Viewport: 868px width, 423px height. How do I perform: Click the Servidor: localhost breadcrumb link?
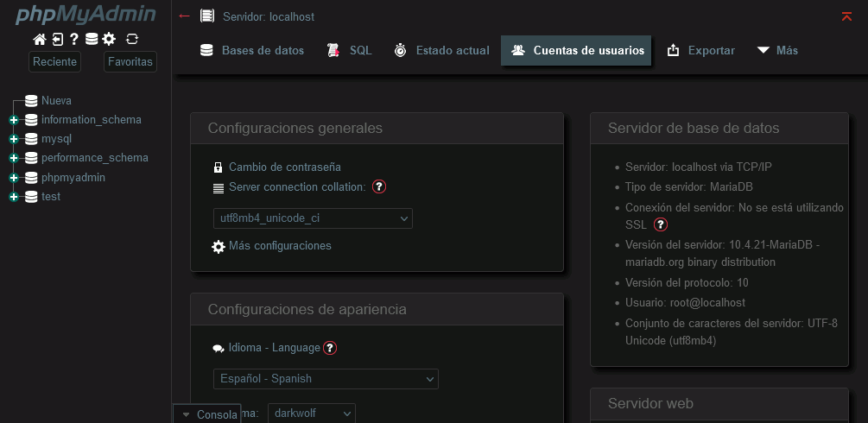pos(269,16)
